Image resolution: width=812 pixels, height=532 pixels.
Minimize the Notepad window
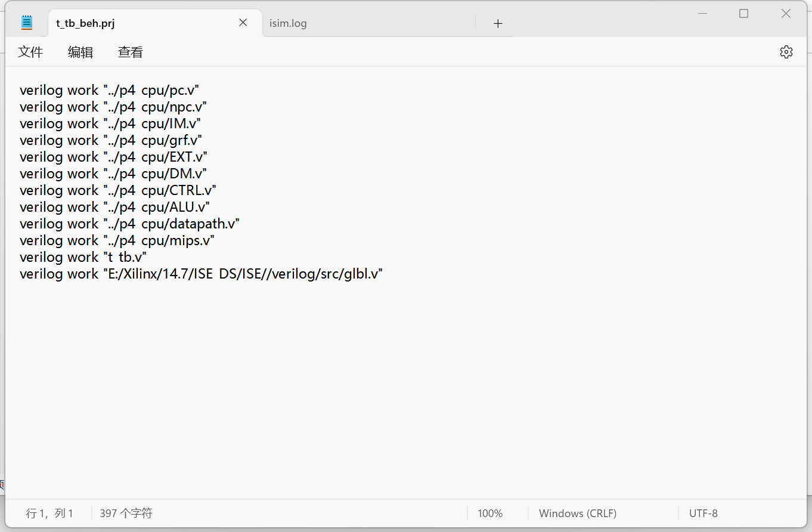[702, 13]
